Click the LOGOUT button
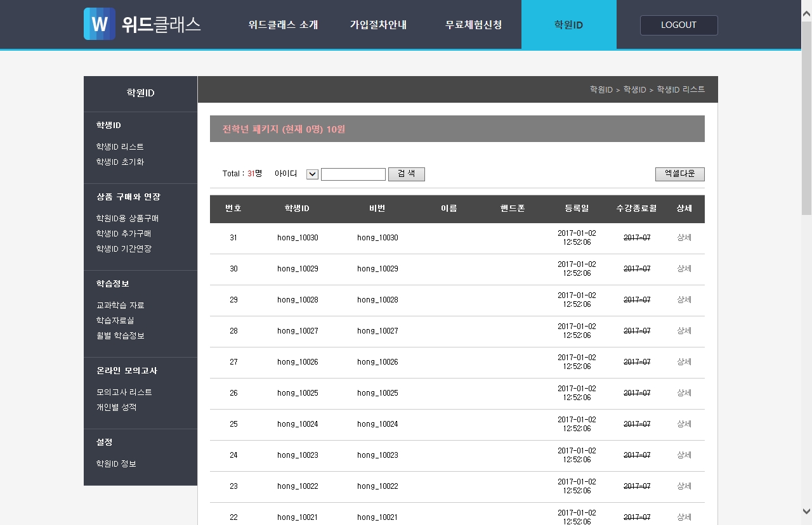 [679, 25]
